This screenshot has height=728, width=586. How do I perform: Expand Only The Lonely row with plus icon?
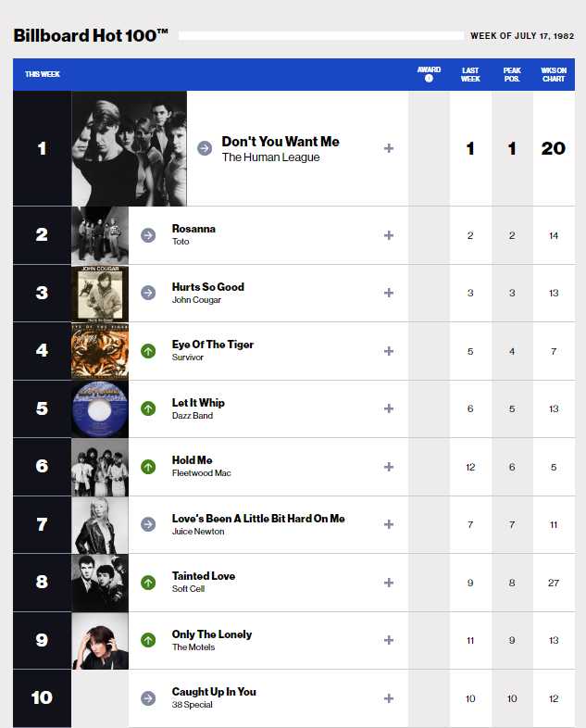click(389, 640)
